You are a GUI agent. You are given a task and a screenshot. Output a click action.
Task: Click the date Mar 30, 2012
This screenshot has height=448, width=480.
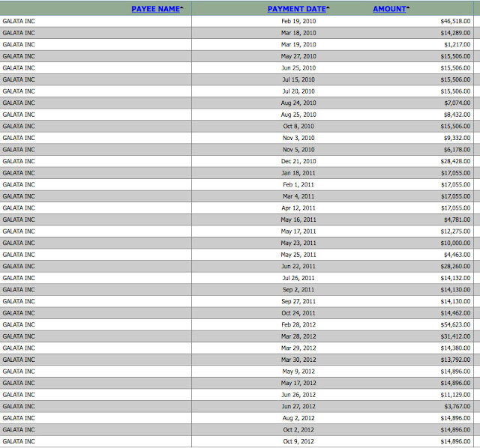pyautogui.click(x=298, y=360)
